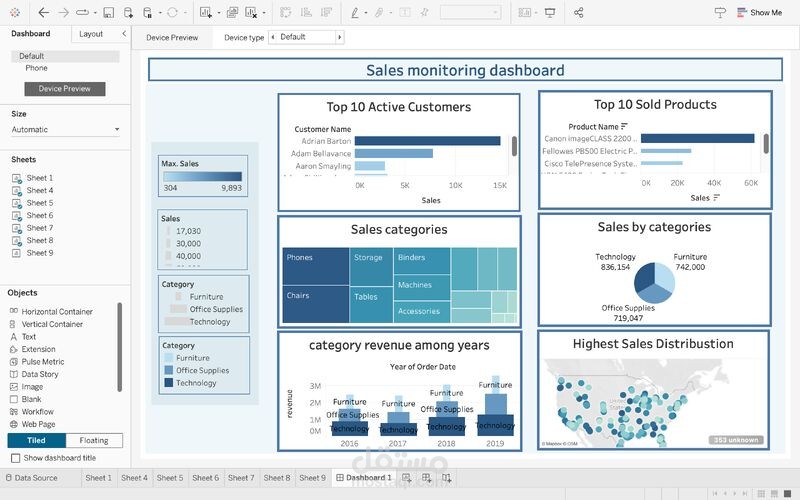Select the Blank object

coord(26,399)
